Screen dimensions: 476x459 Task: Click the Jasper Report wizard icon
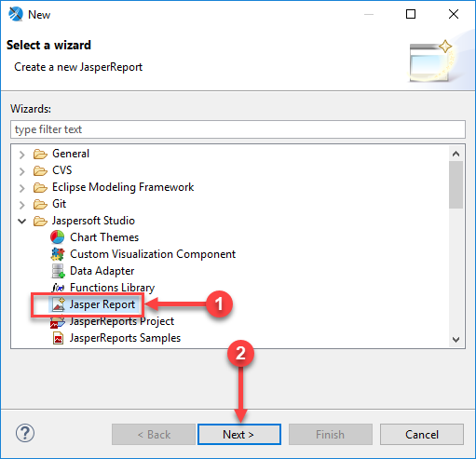59,304
